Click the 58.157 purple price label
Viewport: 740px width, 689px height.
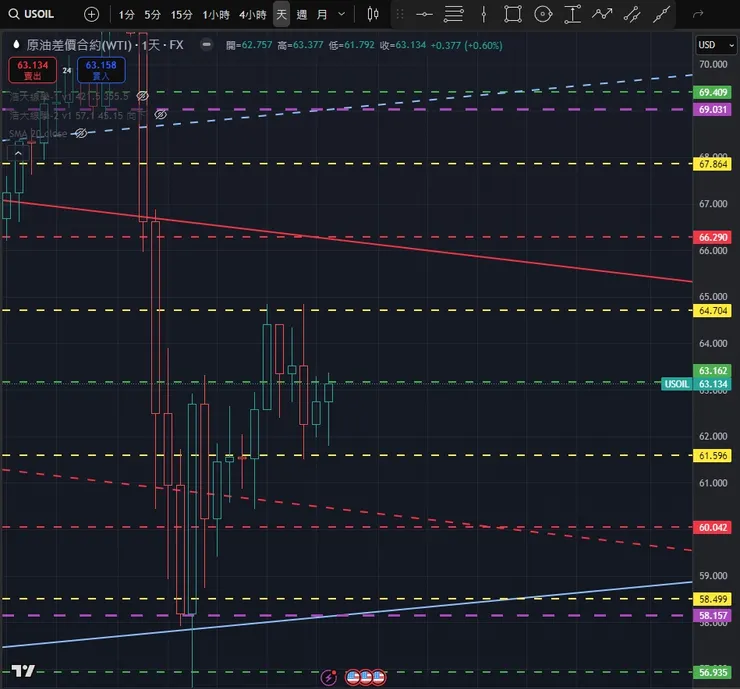pos(712,615)
